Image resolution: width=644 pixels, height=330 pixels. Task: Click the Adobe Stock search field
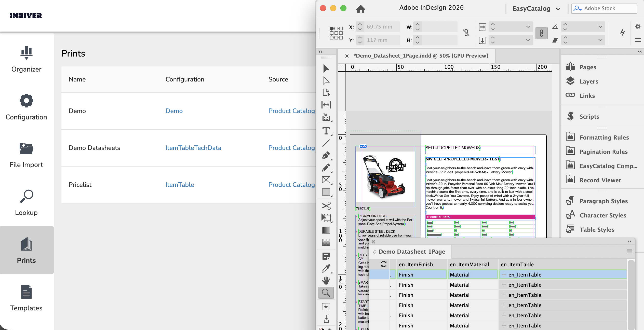[x=604, y=8]
